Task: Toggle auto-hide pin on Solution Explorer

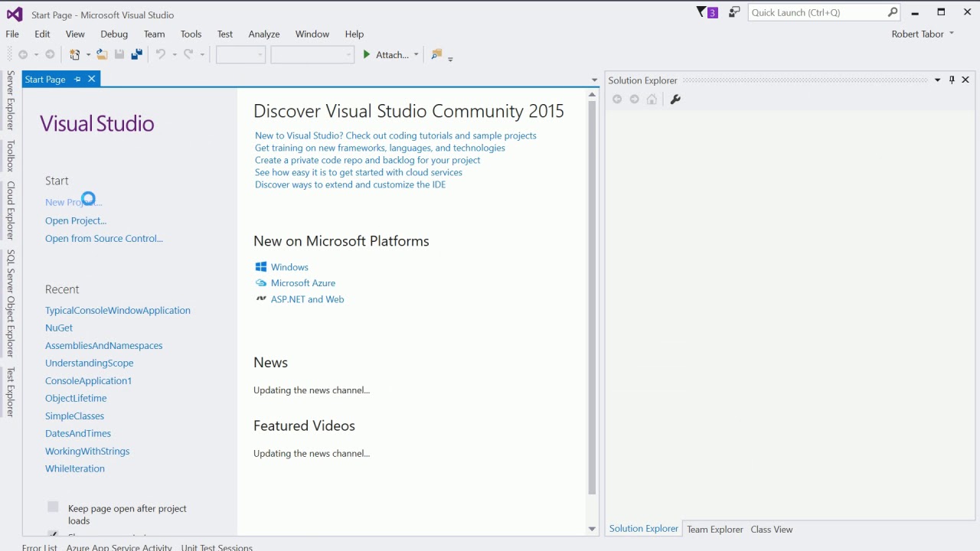Action: pos(952,80)
